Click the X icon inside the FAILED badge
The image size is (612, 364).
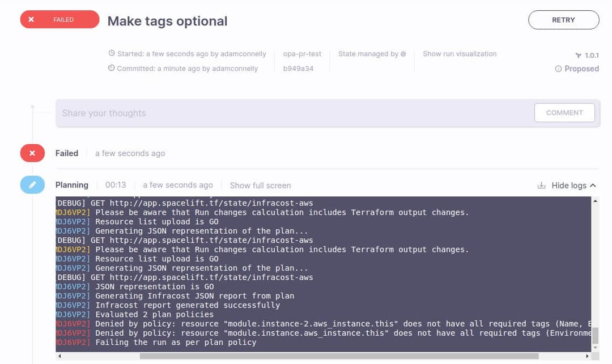(x=31, y=19)
